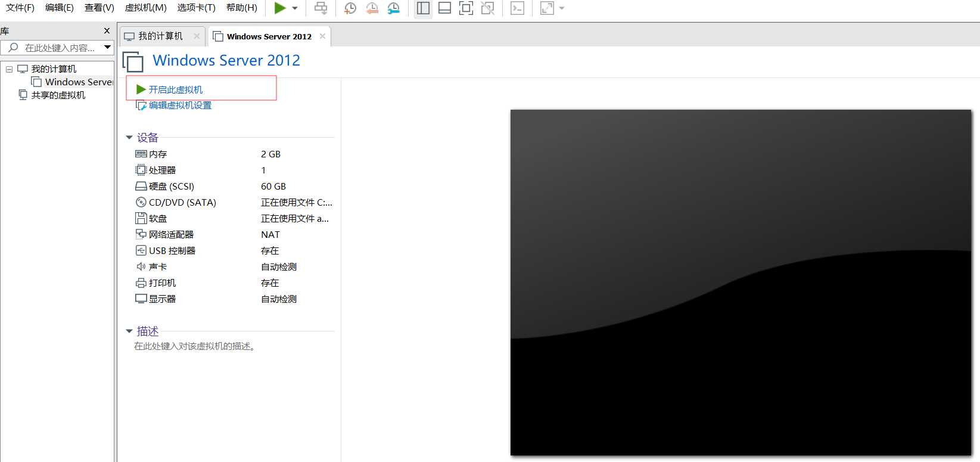Open the 编辑(E) menu
980x462 pixels.
(60, 8)
